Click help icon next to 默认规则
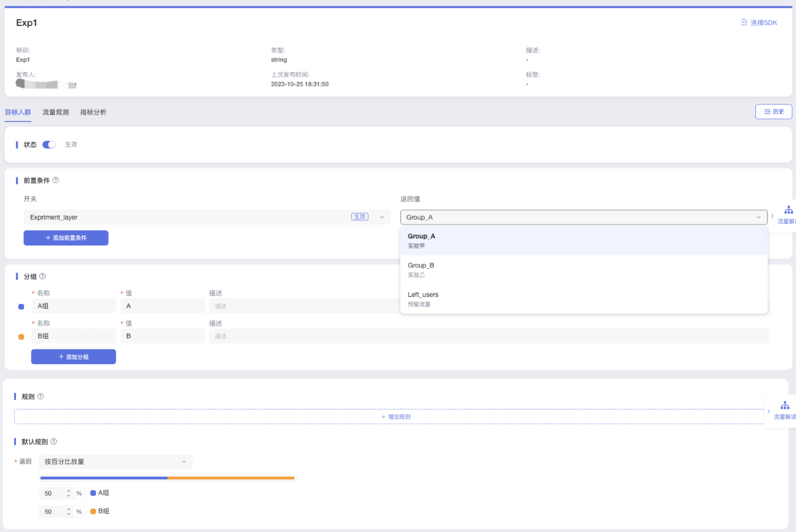Image resolution: width=796 pixels, height=532 pixels. [54, 442]
